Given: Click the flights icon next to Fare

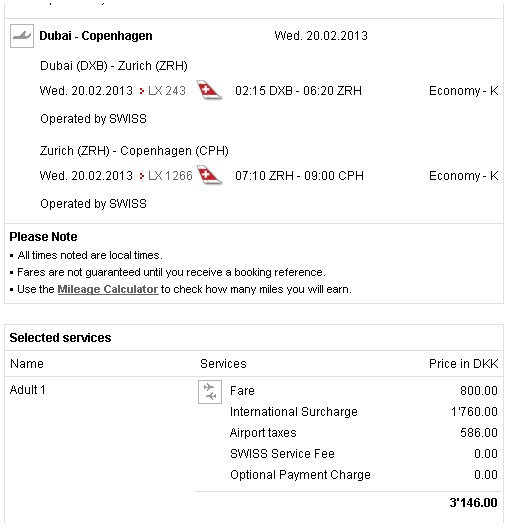Looking at the screenshot, I should [x=210, y=392].
